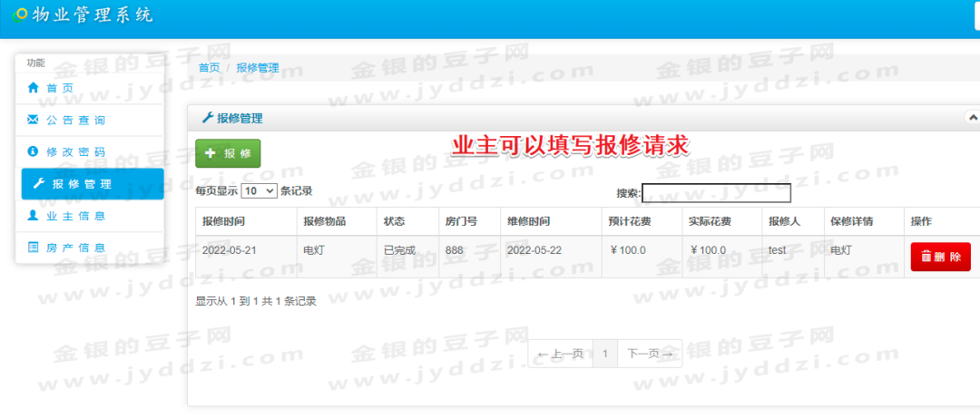Sort by the 状态 column header
The width and height of the screenshot is (980, 418).
407,221
